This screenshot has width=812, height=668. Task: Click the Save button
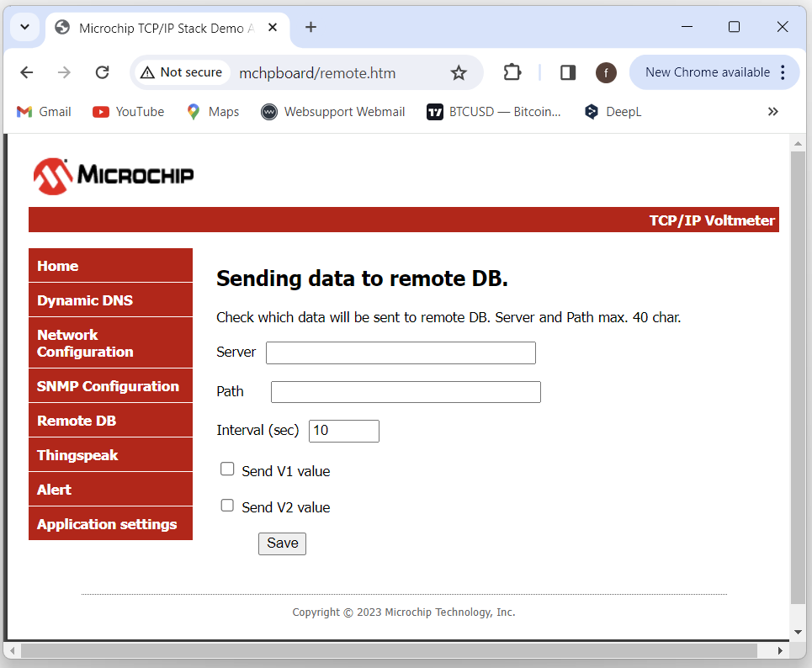coord(282,543)
